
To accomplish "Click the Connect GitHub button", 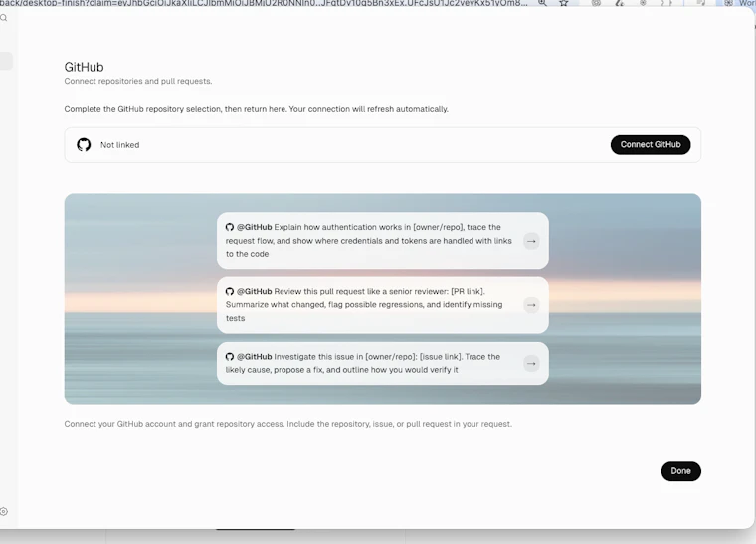I will point(651,144).
